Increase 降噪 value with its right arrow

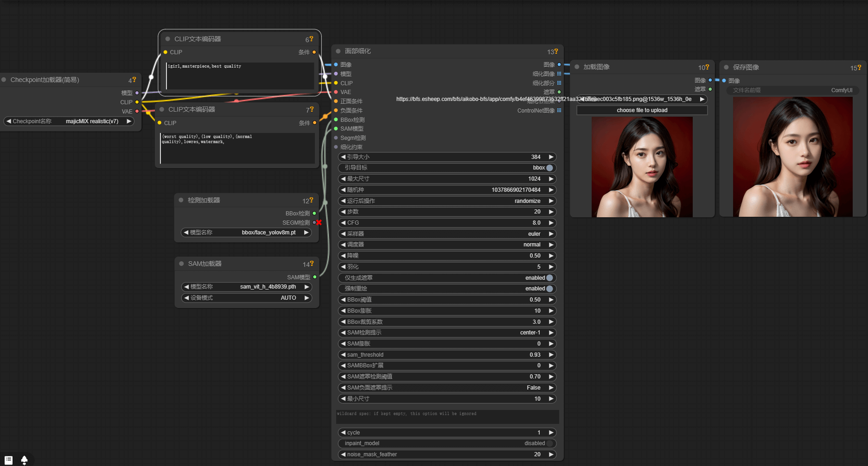pos(551,256)
